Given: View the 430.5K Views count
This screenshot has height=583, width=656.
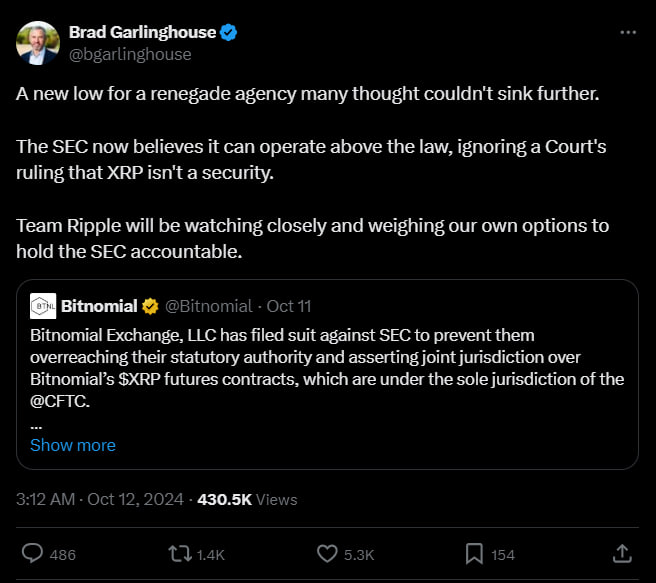Looking at the screenshot, I should click(x=262, y=498).
